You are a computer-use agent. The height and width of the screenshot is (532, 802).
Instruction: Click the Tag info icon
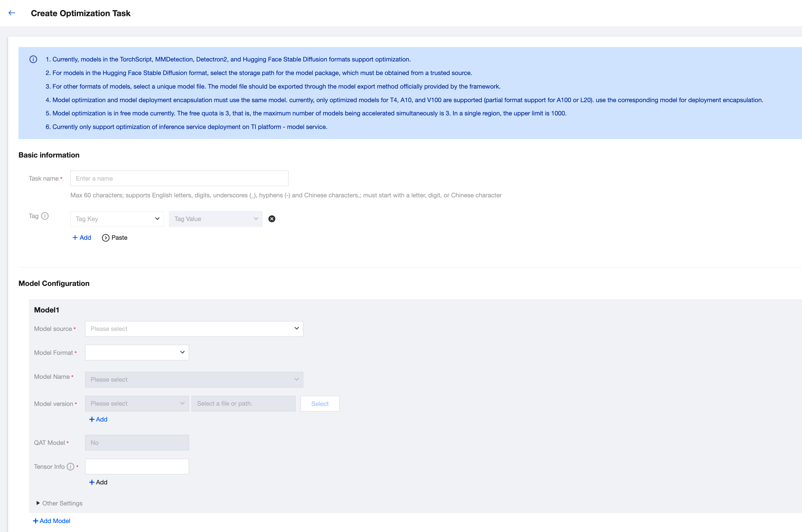45,216
